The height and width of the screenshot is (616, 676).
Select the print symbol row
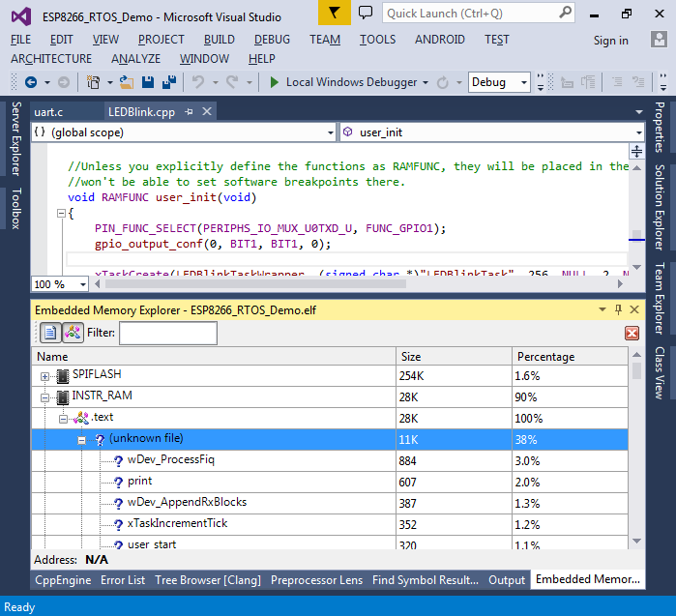click(x=330, y=482)
